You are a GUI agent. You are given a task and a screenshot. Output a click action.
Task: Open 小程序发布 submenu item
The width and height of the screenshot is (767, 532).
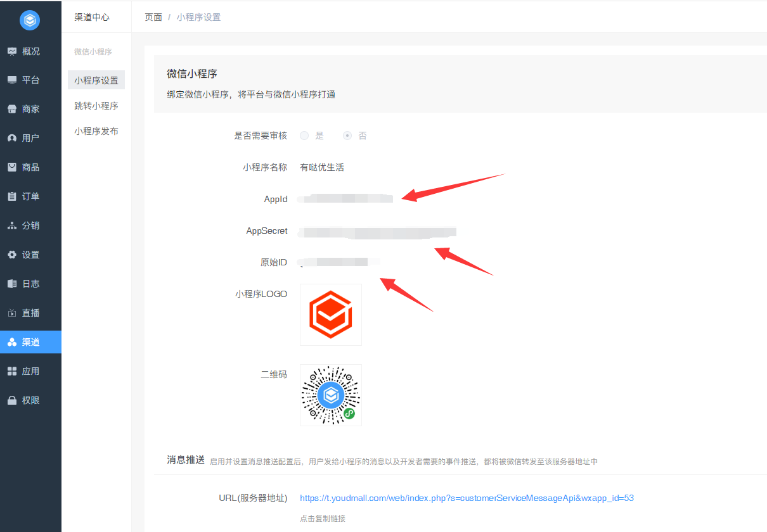pyautogui.click(x=96, y=131)
